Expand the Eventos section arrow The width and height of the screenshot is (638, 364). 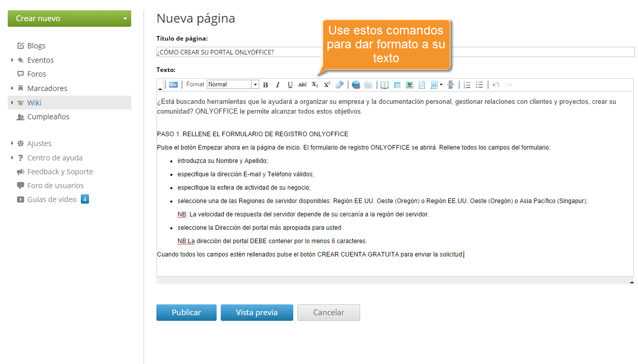tap(12, 60)
